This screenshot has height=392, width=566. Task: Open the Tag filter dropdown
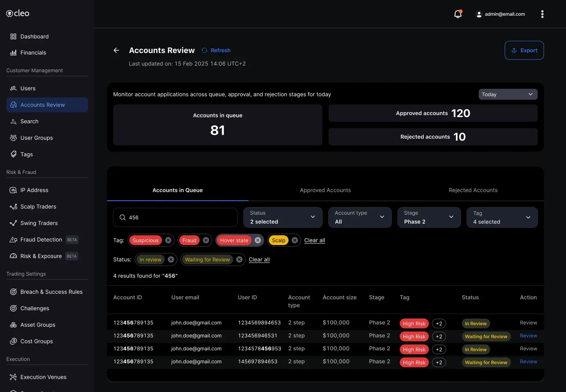click(x=502, y=218)
